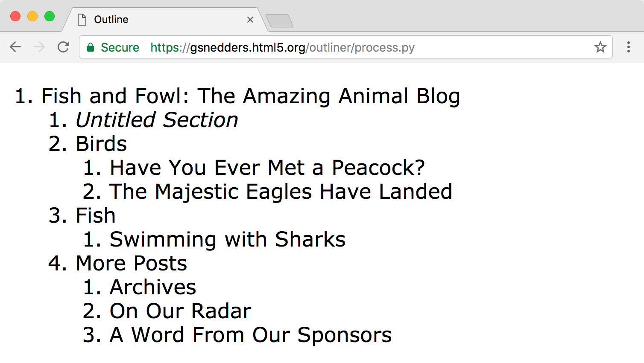Image resolution: width=644 pixels, height=363 pixels.
Task: Select Have You Ever Met a Peacock?
Action: 267,167
